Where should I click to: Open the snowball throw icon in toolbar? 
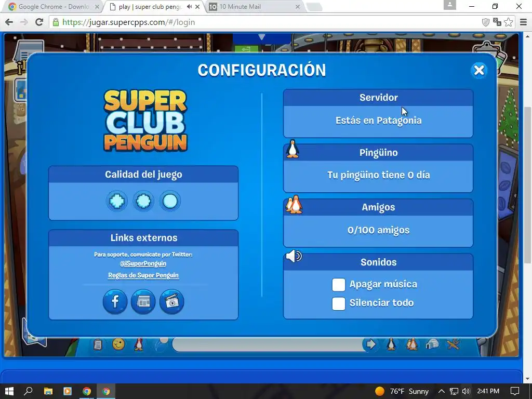(161, 343)
